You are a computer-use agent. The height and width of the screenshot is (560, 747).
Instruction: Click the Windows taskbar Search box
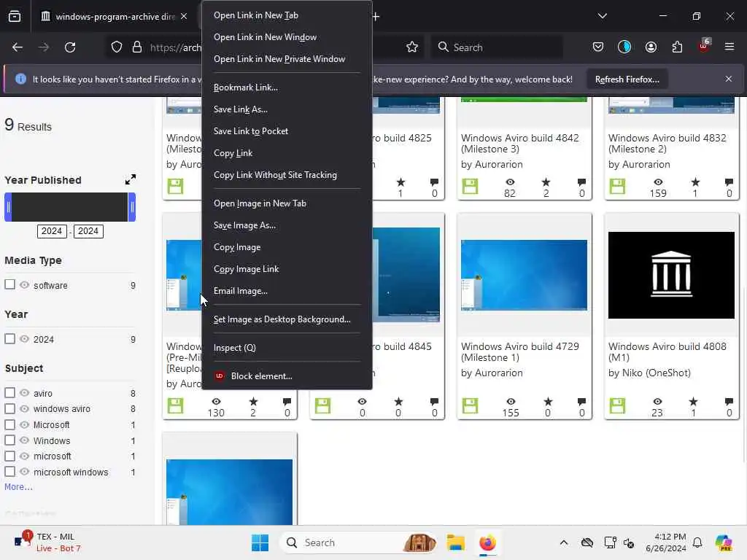point(358,542)
